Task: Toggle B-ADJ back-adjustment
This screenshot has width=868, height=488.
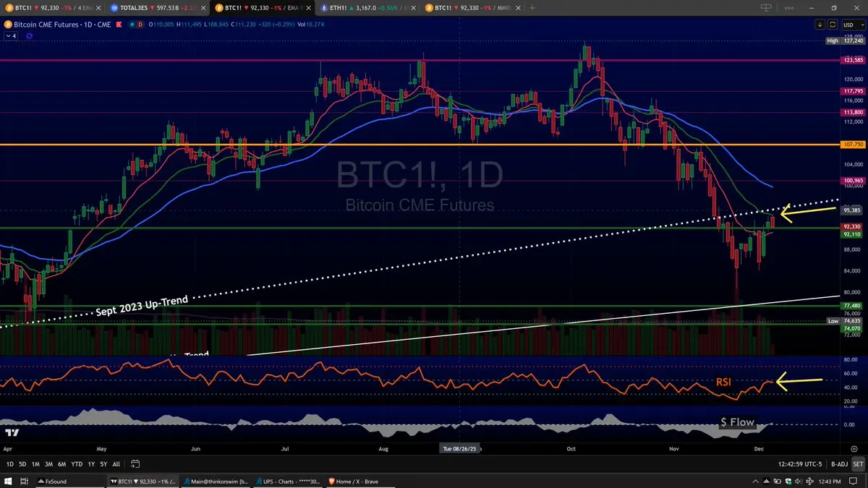Action: tap(838, 464)
